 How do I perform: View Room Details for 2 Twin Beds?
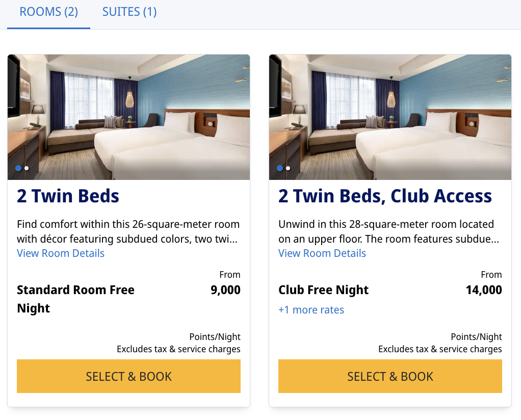click(x=61, y=253)
